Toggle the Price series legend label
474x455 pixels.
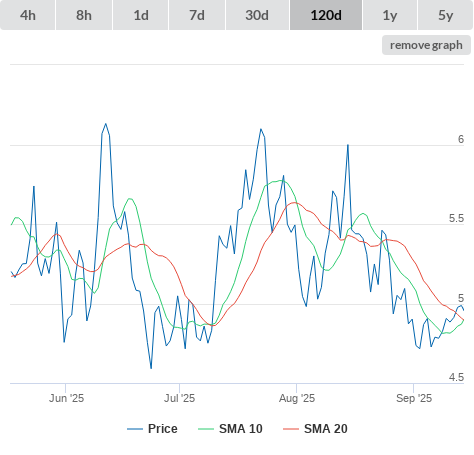pos(163,429)
